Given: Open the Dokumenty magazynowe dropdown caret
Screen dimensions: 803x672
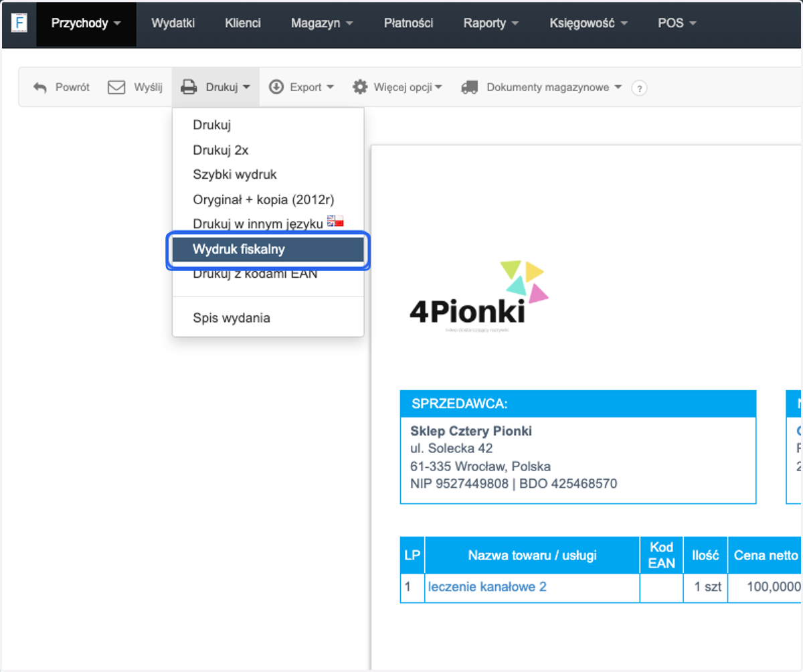Looking at the screenshot, I should point(618,88).
